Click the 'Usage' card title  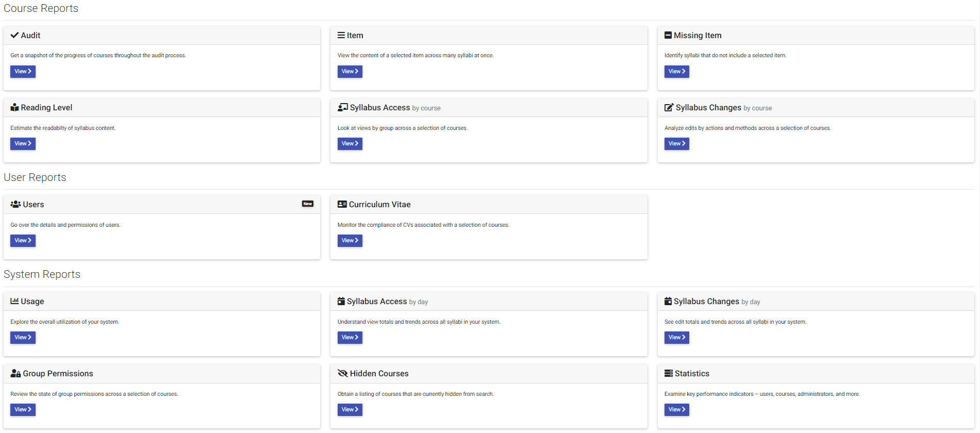coord(32,301)
